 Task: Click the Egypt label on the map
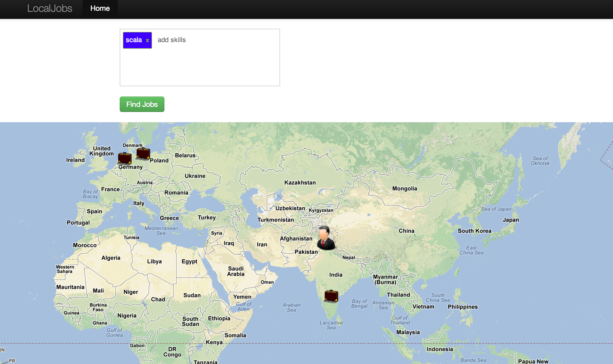(189, 261)
